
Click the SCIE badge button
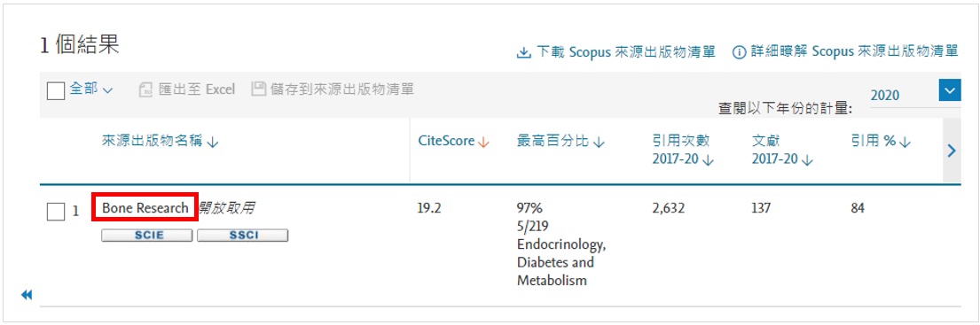147,236
